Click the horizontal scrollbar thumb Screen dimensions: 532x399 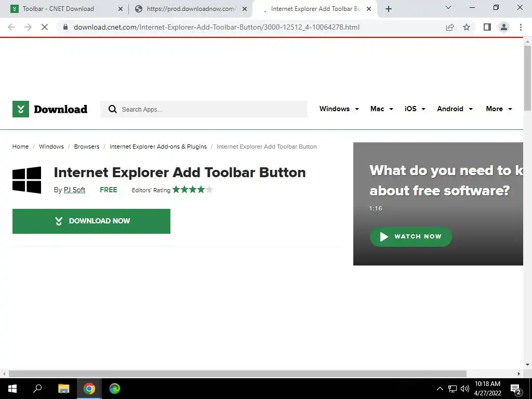coord(237,374)
